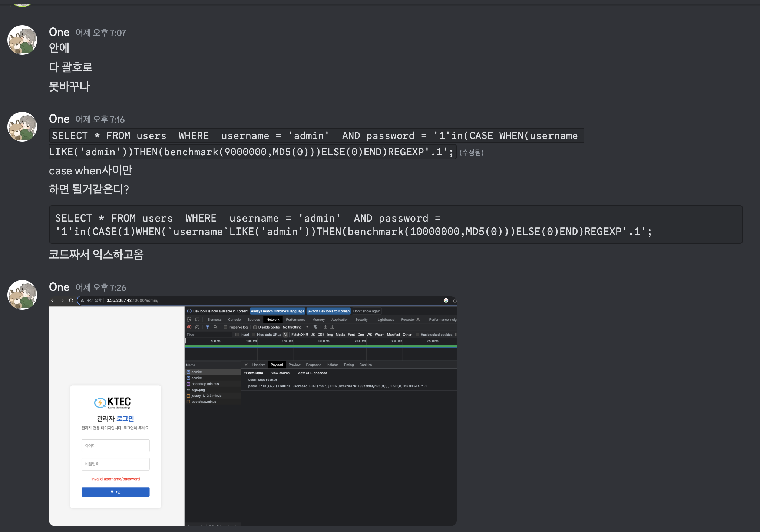Click the 비밀번호 password input field

[x=115, y=464]
